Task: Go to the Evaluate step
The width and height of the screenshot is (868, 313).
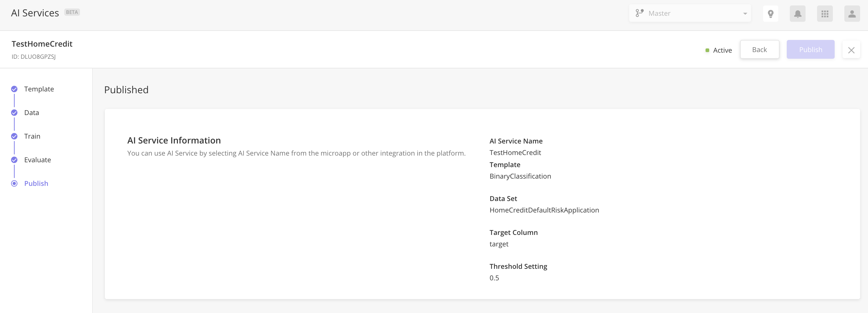Action: pos(37,160)
